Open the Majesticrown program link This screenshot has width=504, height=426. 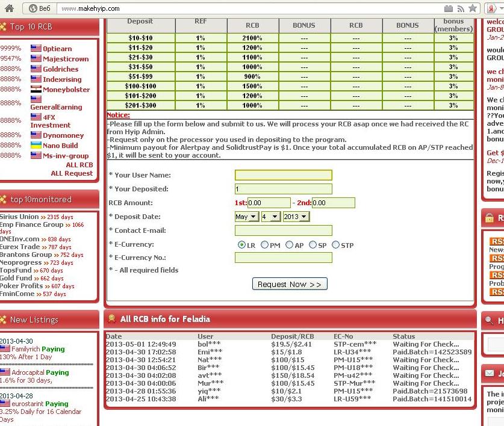(66, 59)
